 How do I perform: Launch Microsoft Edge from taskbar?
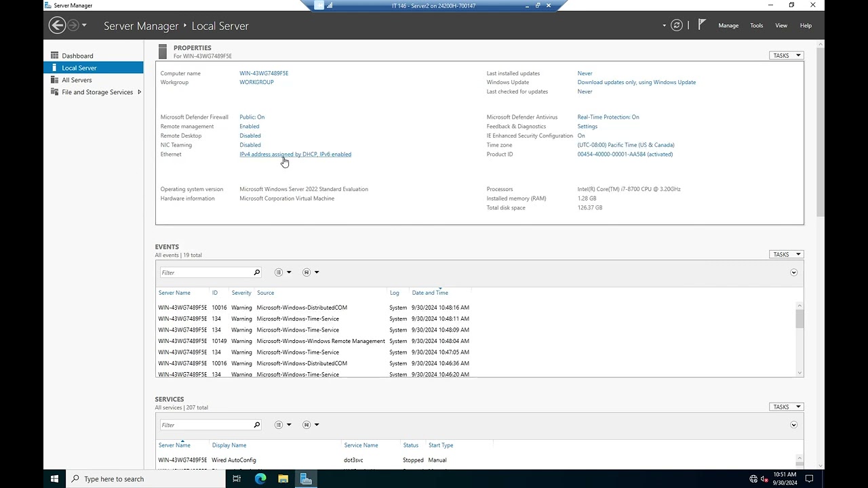click(x=260, y=479)
